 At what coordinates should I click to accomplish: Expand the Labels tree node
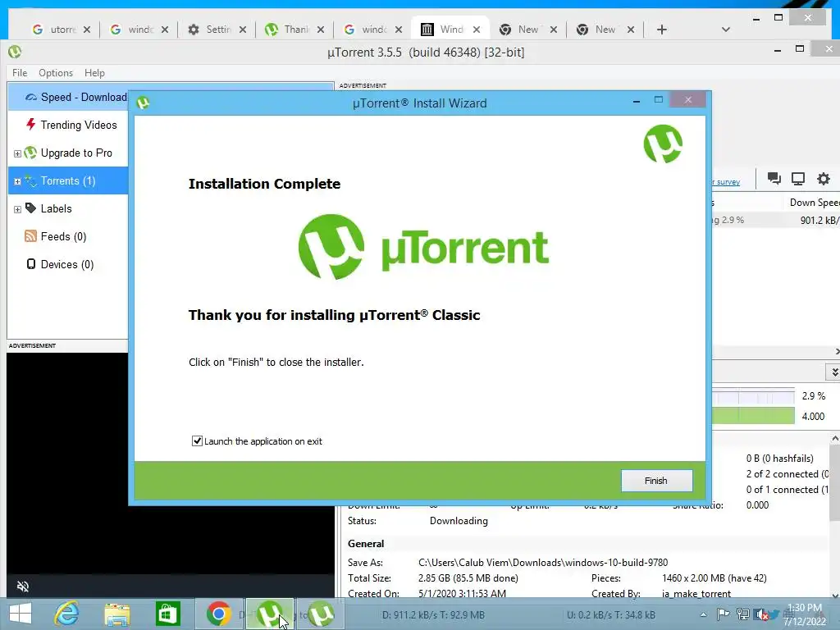tap(17, 209)
